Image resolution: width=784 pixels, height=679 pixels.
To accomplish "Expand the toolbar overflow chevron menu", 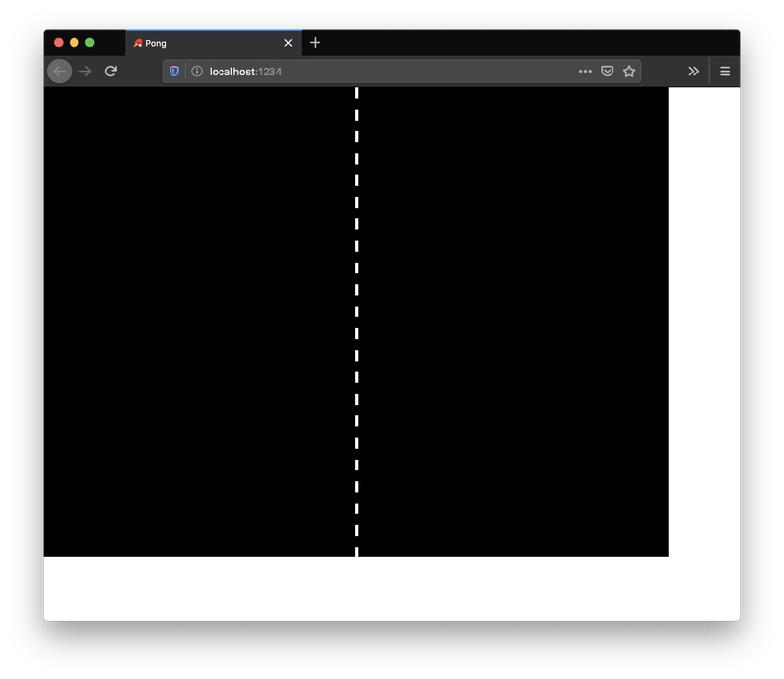I will click(694, 72).
